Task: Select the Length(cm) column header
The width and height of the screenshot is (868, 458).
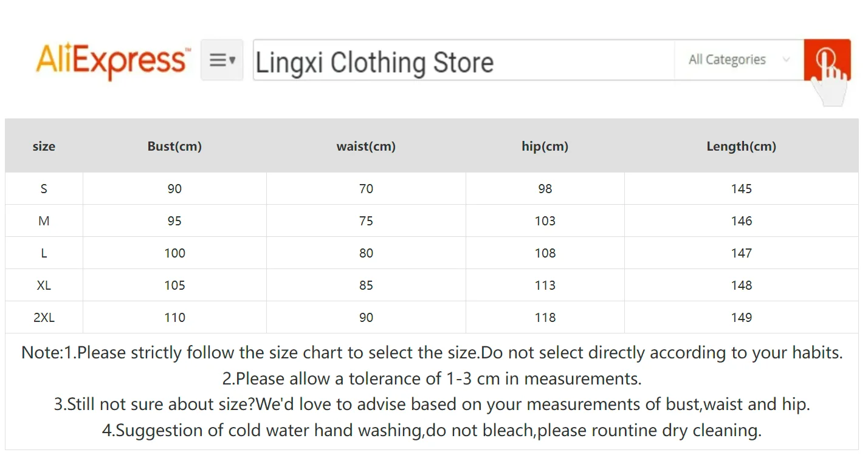Action: (741, 146)
